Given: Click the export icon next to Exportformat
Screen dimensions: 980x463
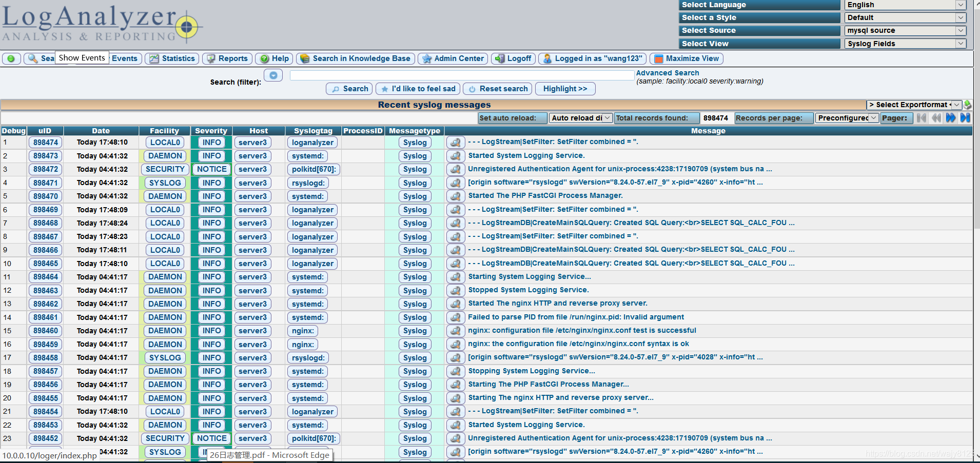Looking at the screenshot, I should 967,105.
